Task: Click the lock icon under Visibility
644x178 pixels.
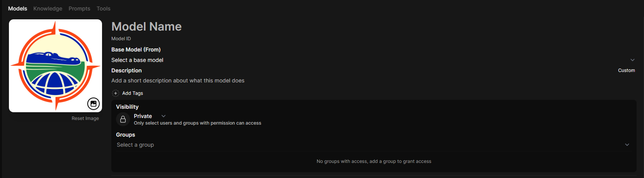Action: (123, 119)
